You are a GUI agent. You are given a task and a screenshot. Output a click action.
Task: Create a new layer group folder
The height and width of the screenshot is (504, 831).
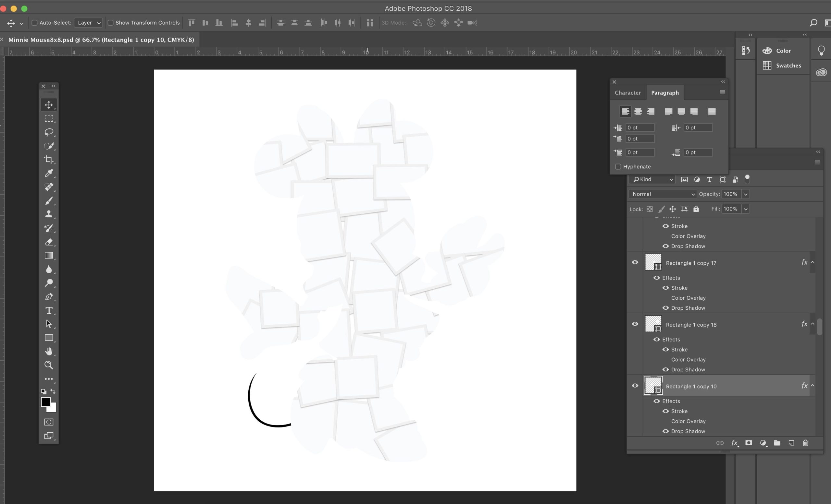pyautogui.click(x=777, y=443)
